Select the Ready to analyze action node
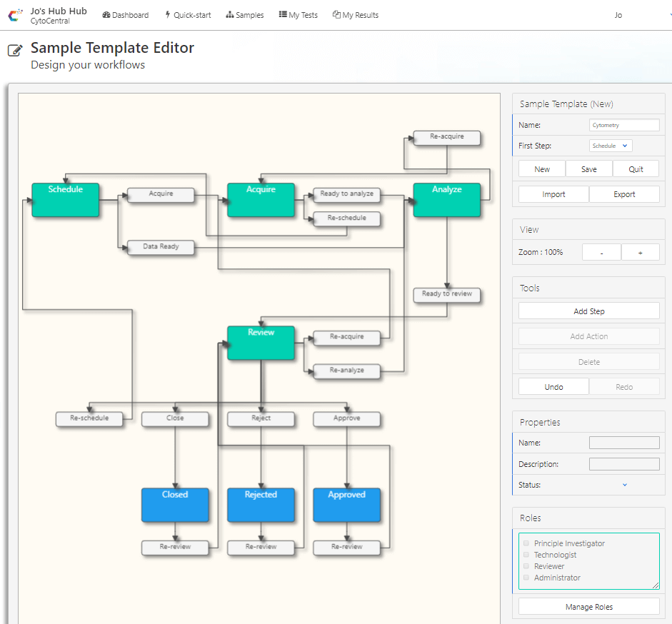 (x=347, y=195)
